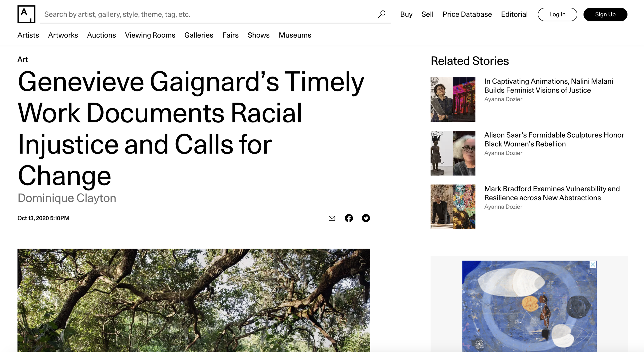Open Alison Saar sculptures story title
This screenshot has height=352, width=644.
(554, 139)
